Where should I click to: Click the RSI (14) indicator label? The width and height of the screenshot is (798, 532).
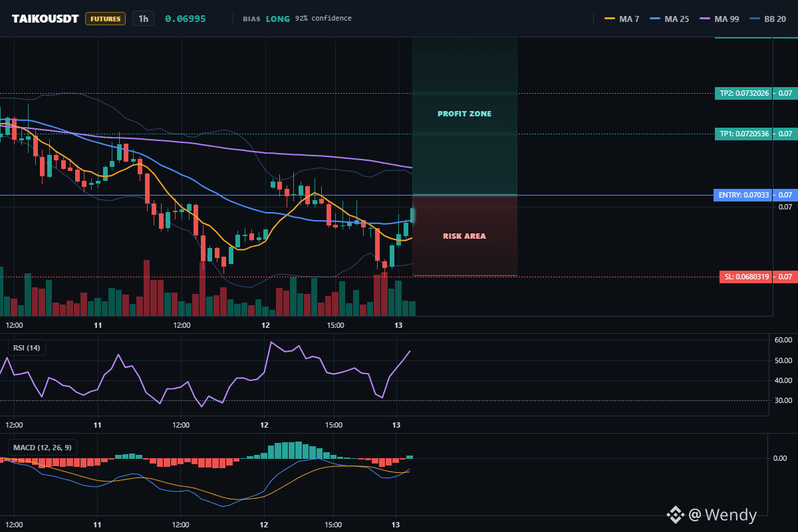[27, 347]
